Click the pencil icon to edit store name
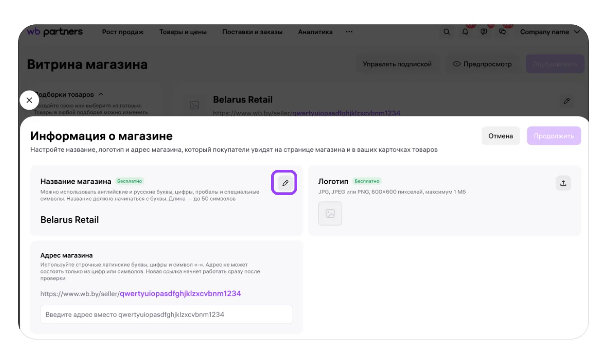This screenshot has width=607, height=364. coord(285,183)
